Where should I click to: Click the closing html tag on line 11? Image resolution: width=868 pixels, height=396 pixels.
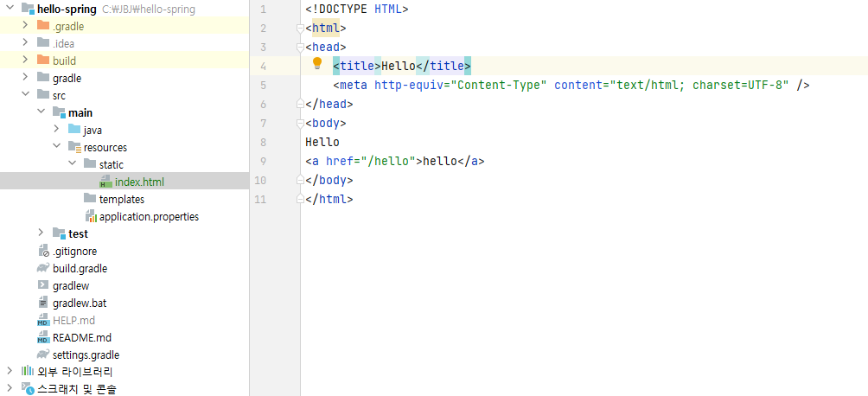pyautogui.click(x=329, y=199)
